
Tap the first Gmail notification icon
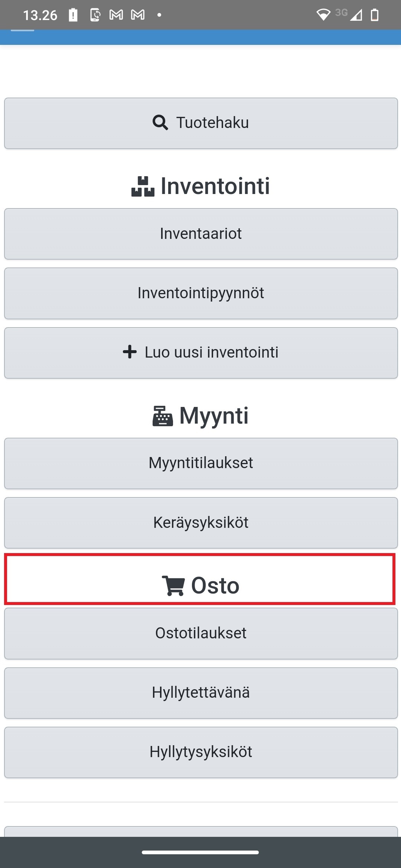click(x=116, y=15)
